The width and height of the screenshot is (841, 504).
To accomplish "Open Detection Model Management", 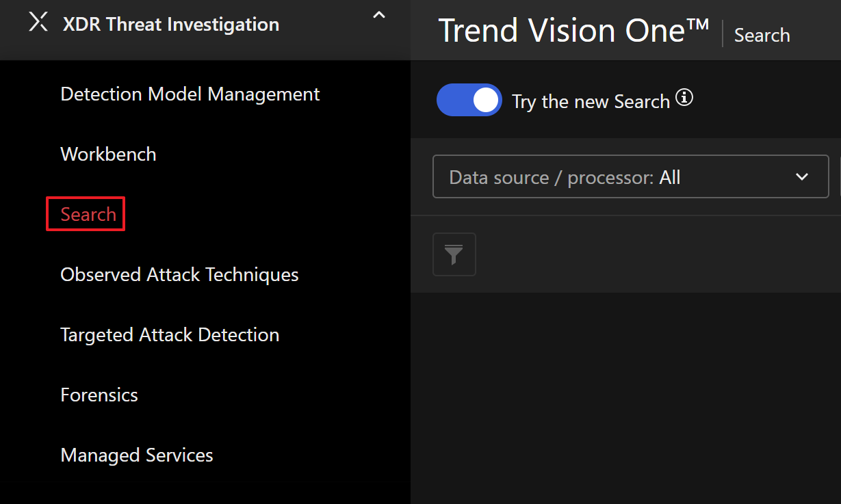I will [190, 94].
